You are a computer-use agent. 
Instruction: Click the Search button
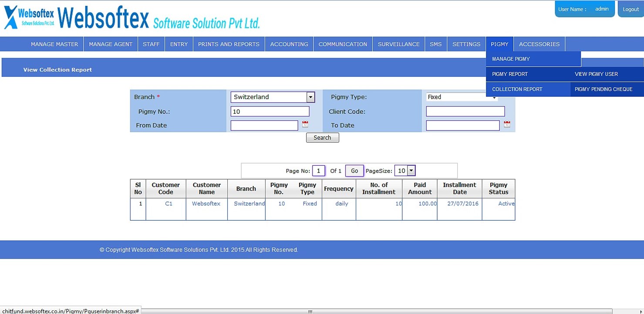point(322,138)
